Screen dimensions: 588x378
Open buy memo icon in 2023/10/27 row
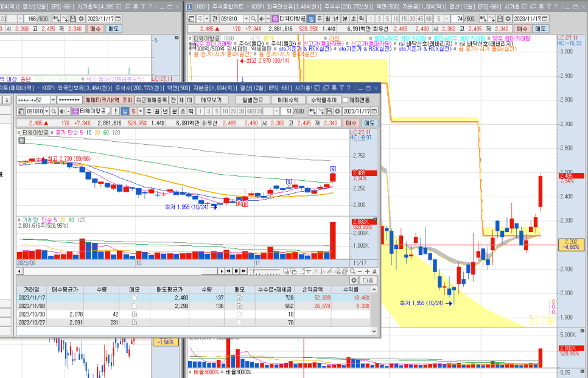tap(135, 323)
